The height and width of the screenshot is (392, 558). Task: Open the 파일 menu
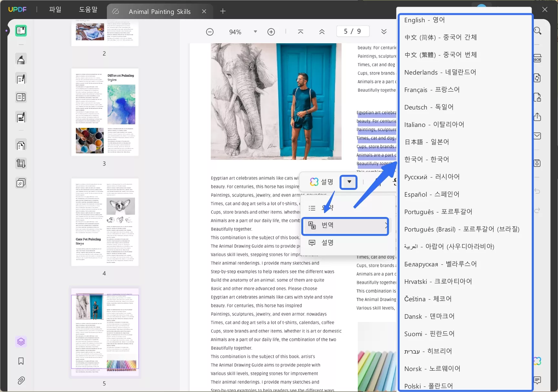click(55, 10)
